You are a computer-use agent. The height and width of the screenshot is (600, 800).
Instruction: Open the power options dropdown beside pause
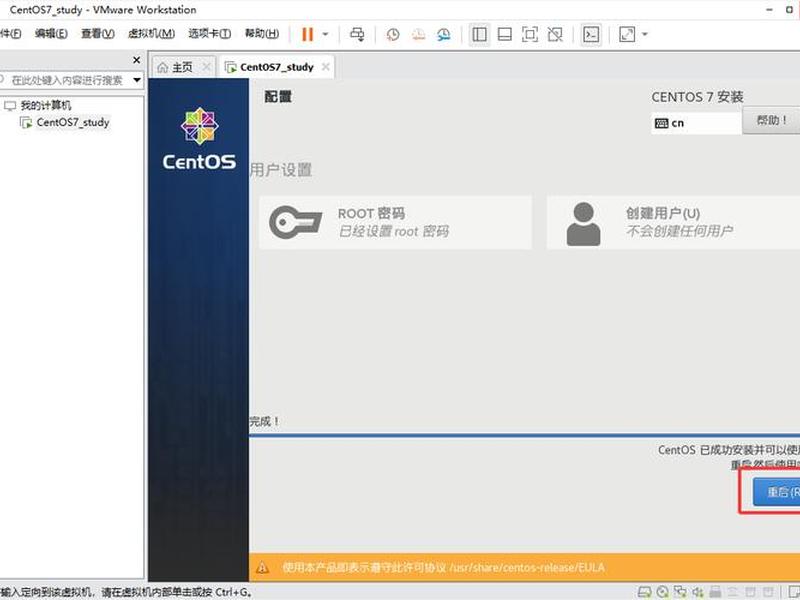click(x=326, y=35)
